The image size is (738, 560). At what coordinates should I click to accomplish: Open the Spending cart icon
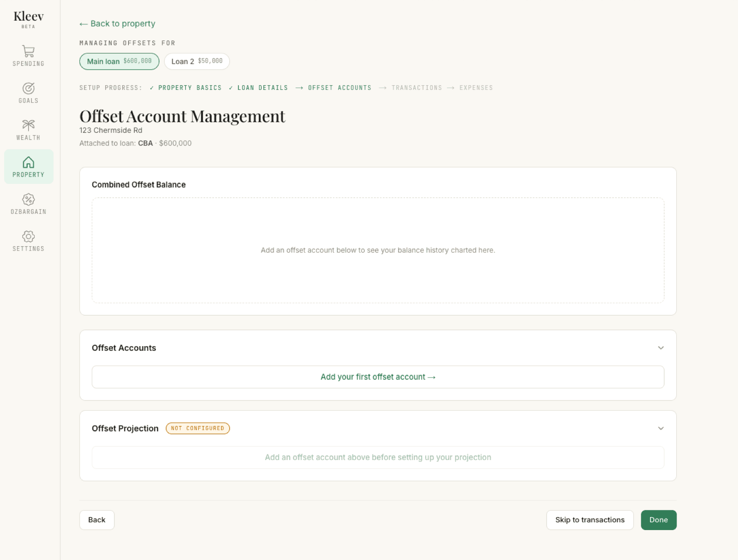[29, 51]
